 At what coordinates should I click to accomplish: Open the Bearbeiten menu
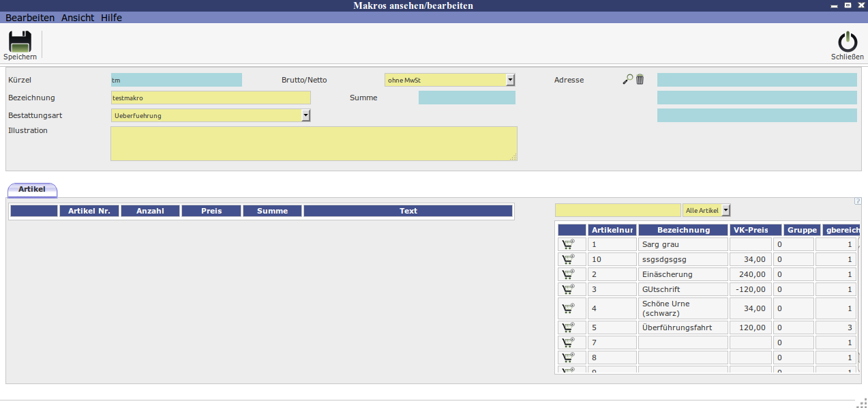coord(30,18)
